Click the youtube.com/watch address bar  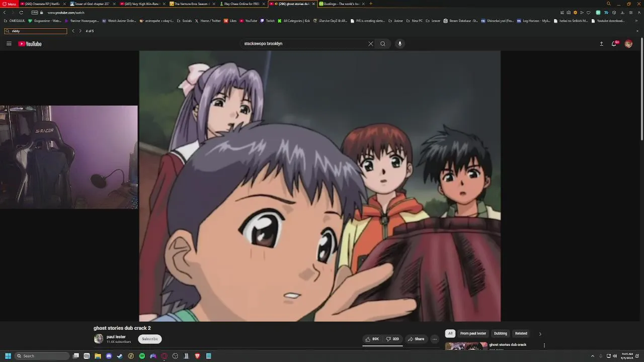point(66,13)
